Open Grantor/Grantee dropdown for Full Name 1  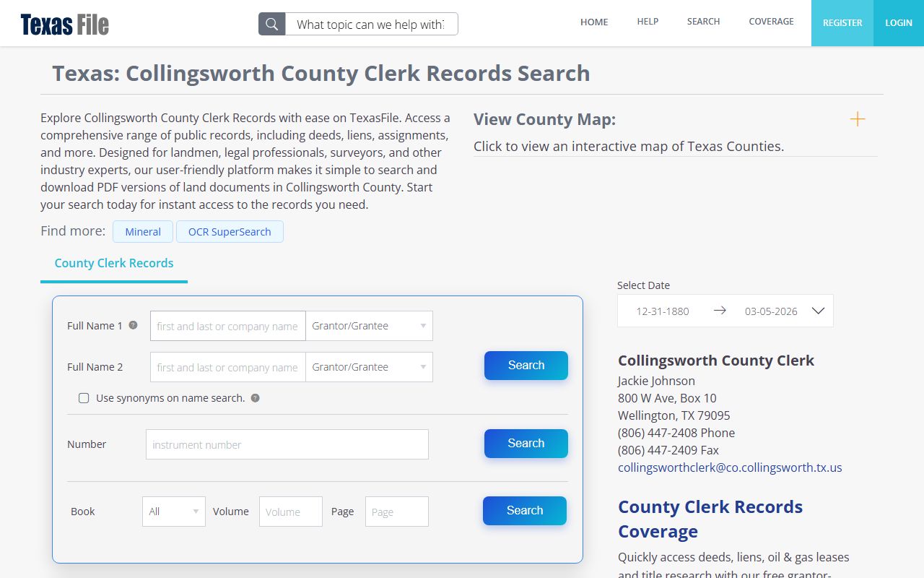369,326
